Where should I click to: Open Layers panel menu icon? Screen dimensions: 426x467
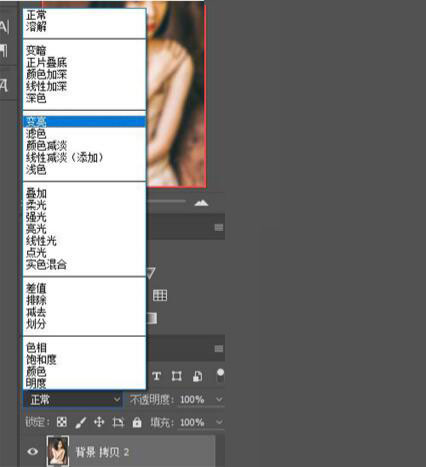[x=219, y=348]
